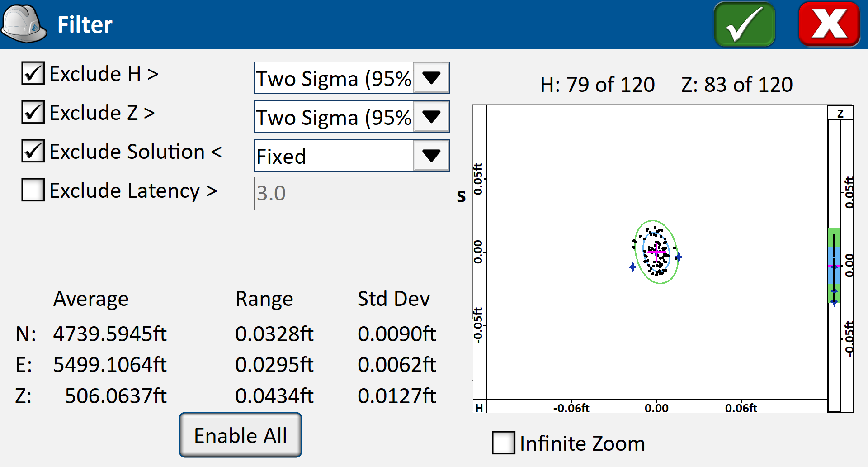
Task: Uncheck the Exclude H checkbox
Action: pos(33,74)
